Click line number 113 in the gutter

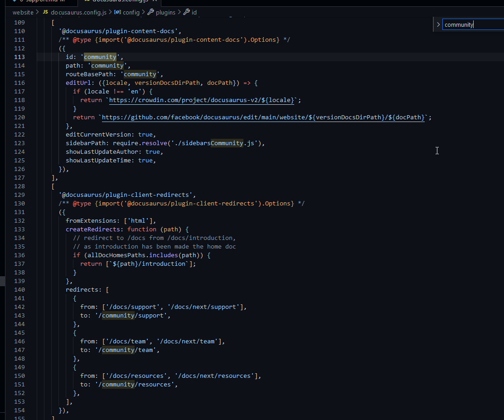(x=19, y=57)
